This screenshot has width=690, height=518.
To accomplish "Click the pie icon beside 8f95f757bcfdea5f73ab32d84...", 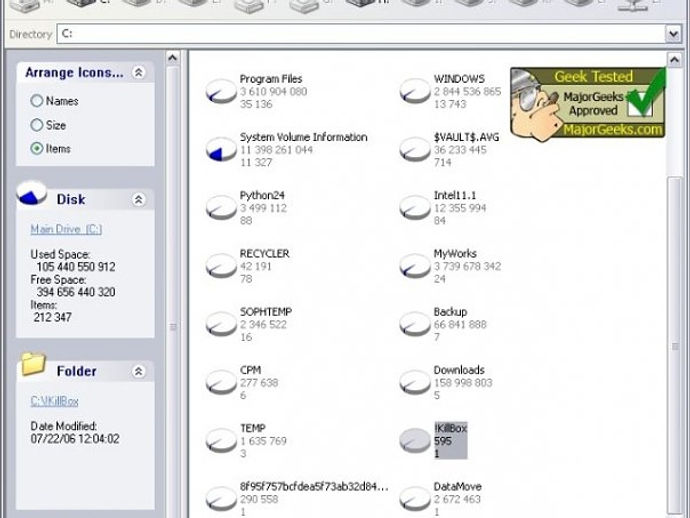I will (x=221, y=499).
